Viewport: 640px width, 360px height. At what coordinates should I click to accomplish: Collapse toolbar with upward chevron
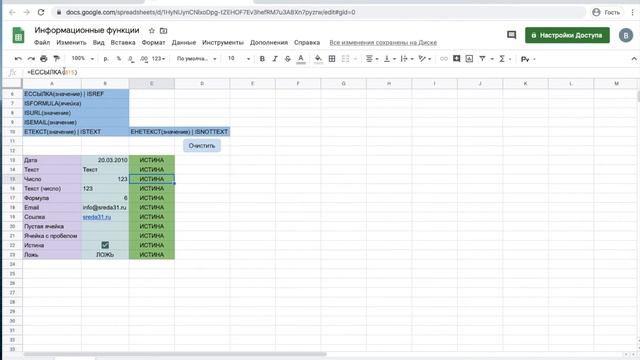[x=634, y=59]
